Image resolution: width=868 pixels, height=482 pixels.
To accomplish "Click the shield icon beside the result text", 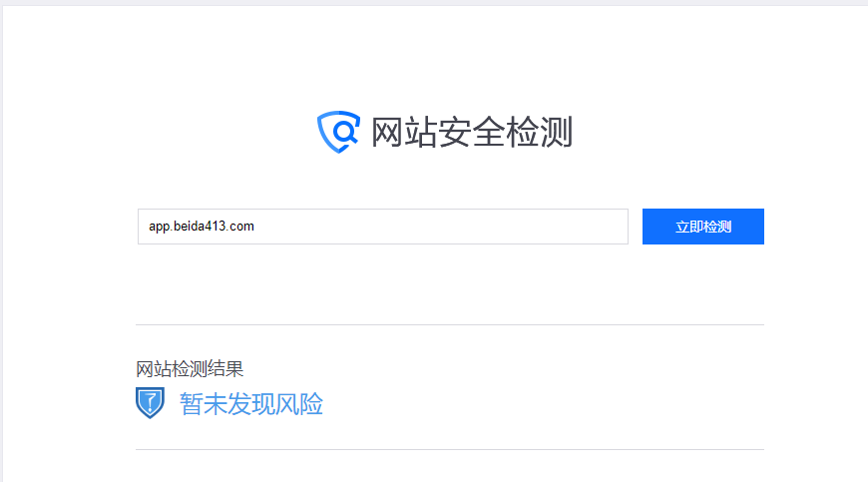I will tap(150, 403).
